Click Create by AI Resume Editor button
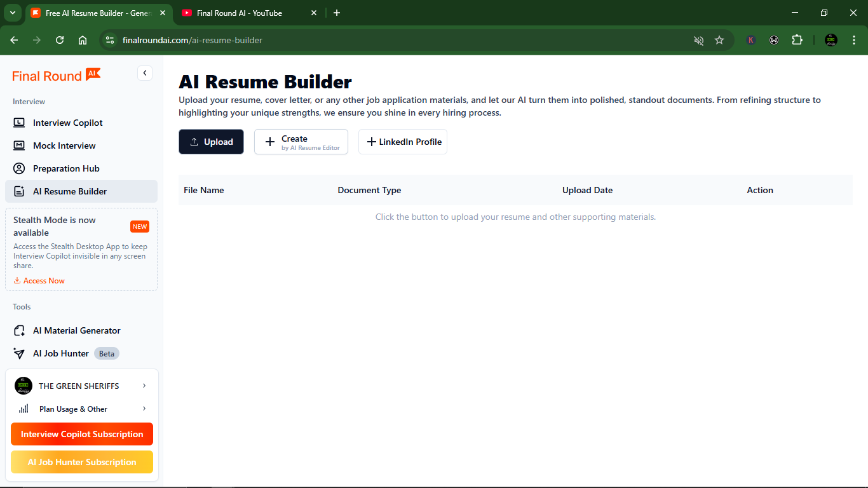 pyautogui.click(x=301, y=142)
